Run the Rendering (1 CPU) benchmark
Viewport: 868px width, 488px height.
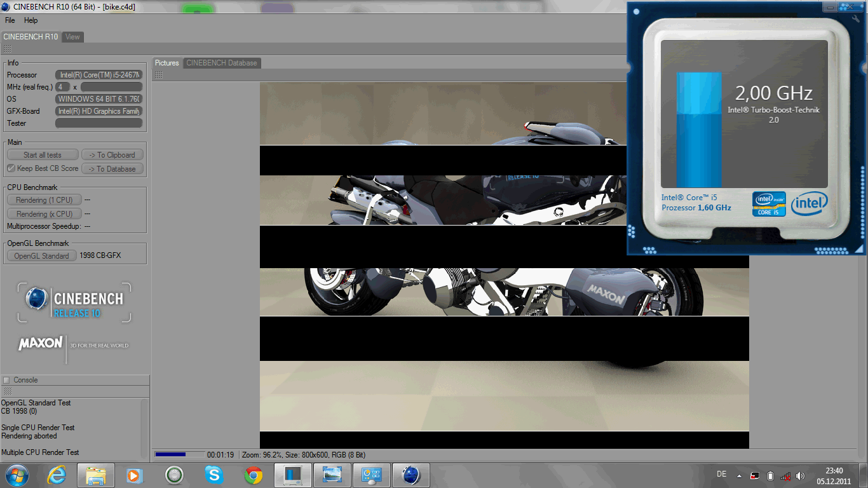pyautogui.click(x=44, y=200)
